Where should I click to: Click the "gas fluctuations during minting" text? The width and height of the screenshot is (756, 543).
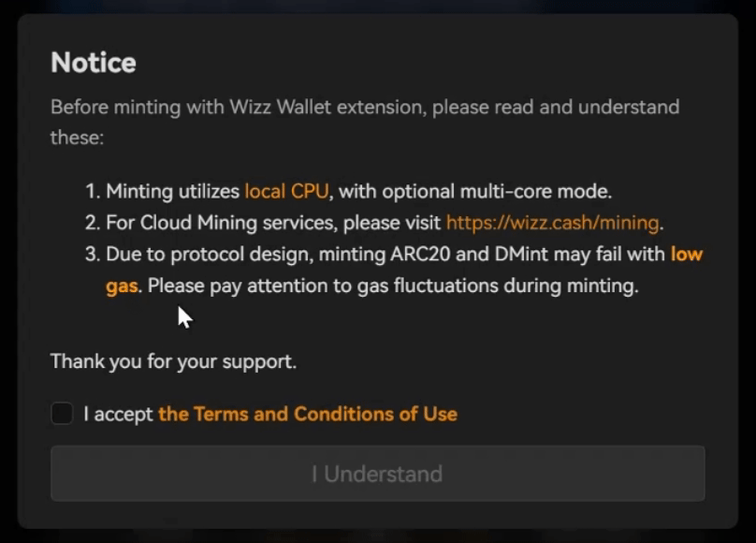click(x=497, y=286)
